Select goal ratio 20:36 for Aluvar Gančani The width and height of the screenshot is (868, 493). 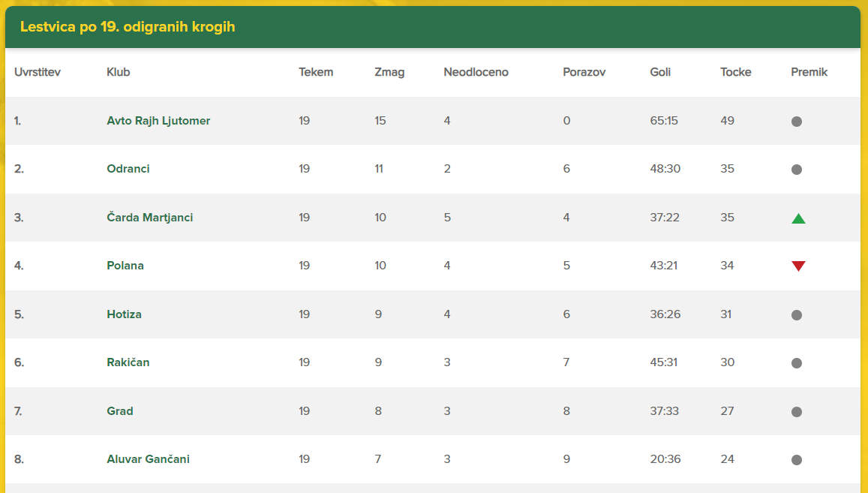(665, 459)
